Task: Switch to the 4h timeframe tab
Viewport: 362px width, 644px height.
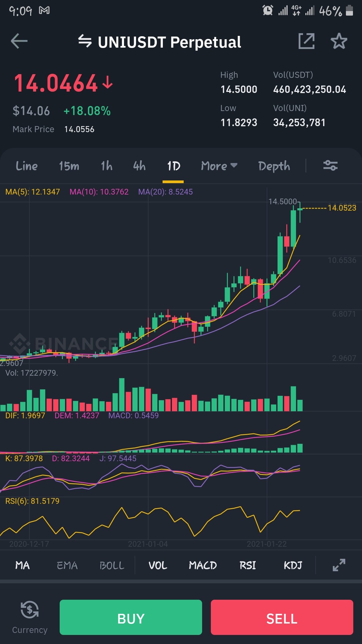Action: point(139,166)
